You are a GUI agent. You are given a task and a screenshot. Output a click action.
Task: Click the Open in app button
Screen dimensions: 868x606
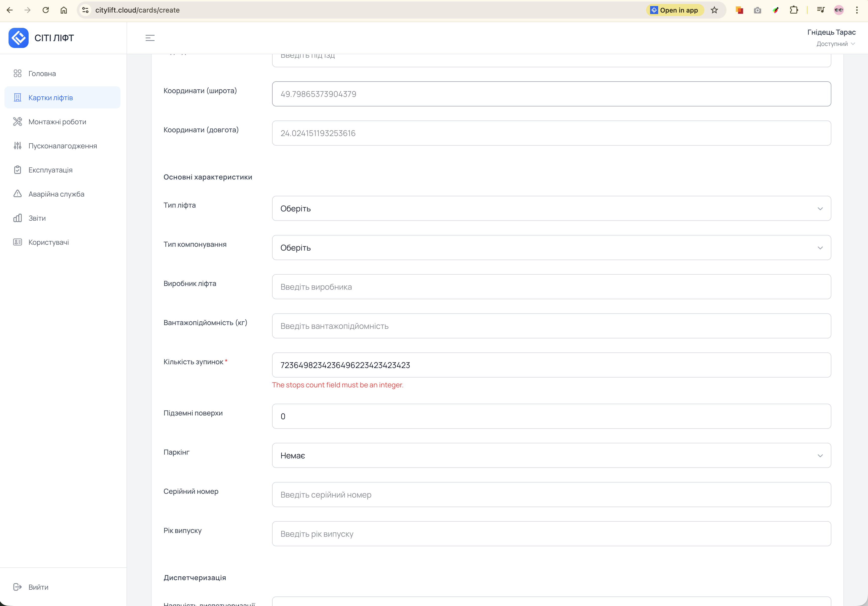click(x=675, y=10)
